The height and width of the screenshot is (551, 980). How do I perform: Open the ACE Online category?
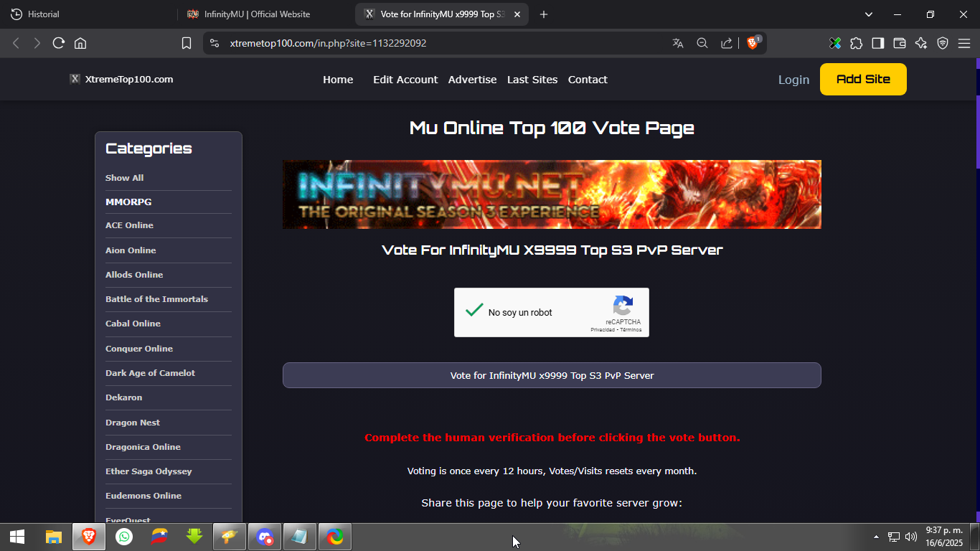point(129,225)
